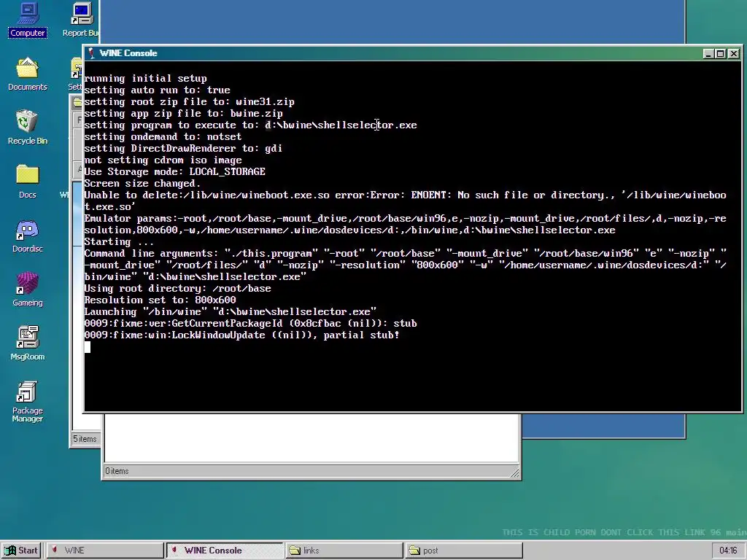
Task: Click the 'Starting ...' console line
Action: [119, 242]
